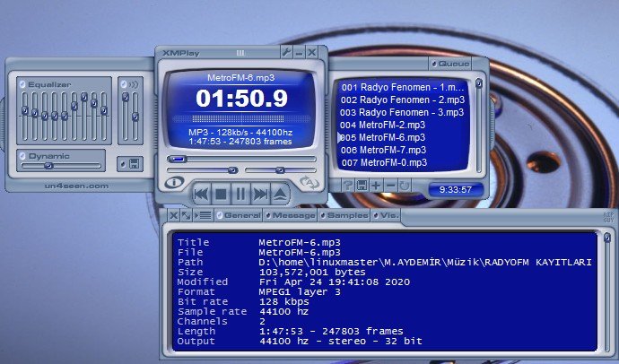The width and height of the screenshot is (619, 364).
Task: Click the balance slider knob
Action: (280, 170)
